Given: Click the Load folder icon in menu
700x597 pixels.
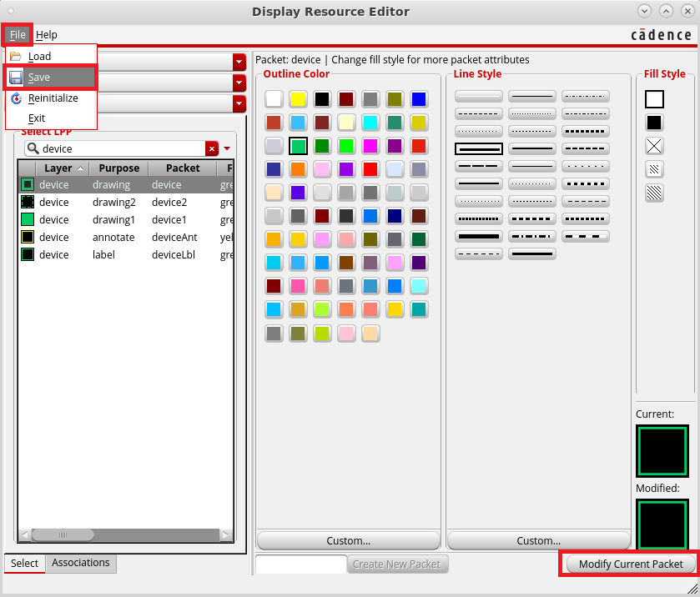Looking at the screenshot, I should 16,57.
